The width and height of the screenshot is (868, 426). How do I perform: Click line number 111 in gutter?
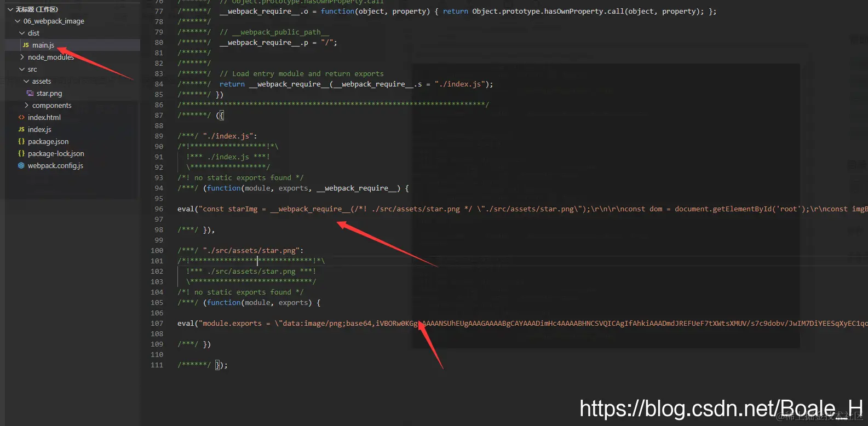click(x=157, y=365)
